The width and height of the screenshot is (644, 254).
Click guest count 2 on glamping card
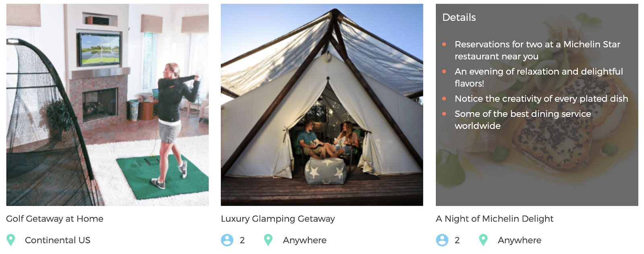242,240
